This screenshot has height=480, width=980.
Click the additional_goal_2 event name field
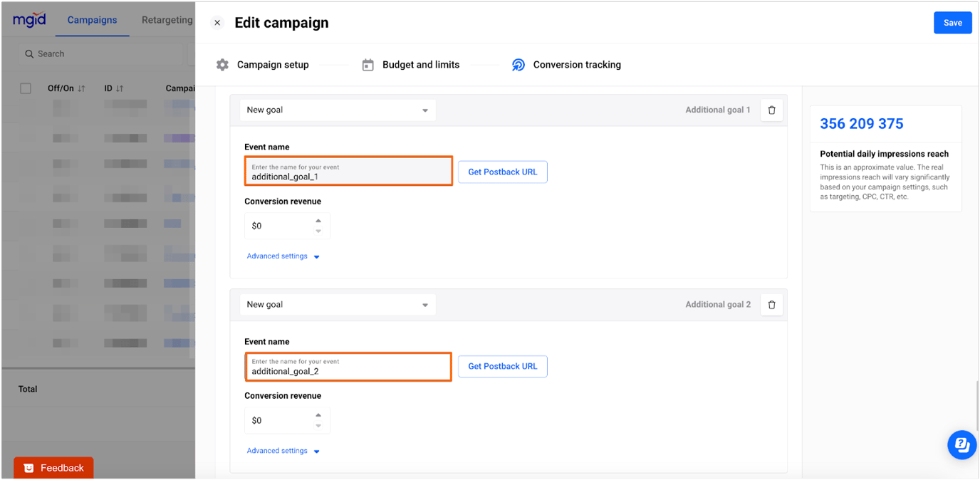348,367
